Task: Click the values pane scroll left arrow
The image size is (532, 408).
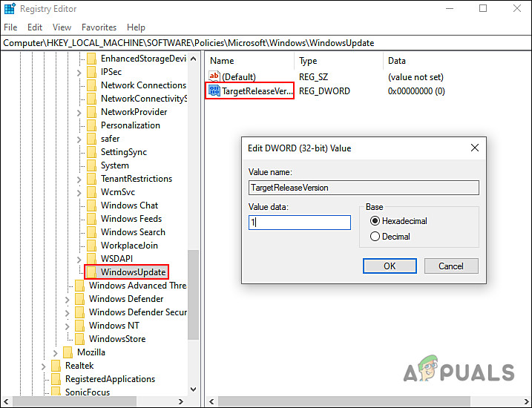Action: [x=211, y=401]
